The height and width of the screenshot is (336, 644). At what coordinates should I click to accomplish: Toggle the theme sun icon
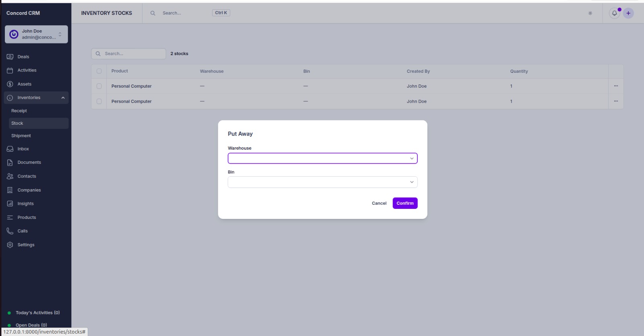click(x=590, y=13)
